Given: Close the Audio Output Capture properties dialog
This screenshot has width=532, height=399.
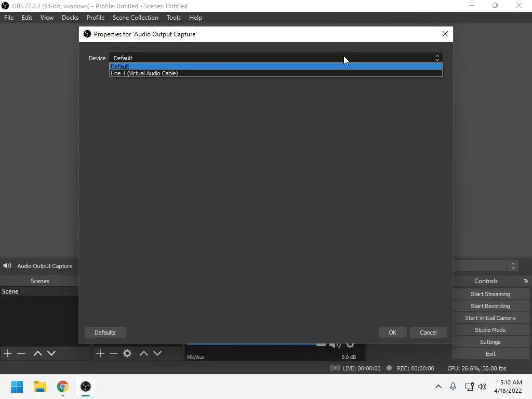Looking at the screenshot, I should [445, 34].
